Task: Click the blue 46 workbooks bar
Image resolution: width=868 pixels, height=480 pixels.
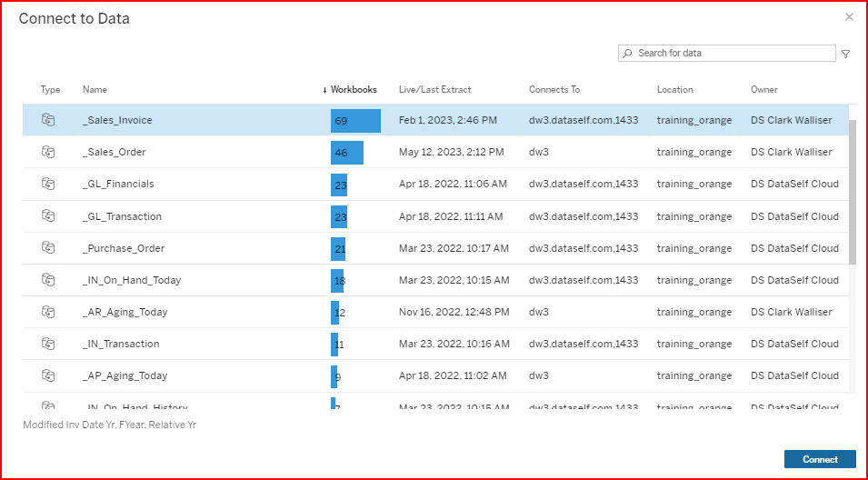Action: click(347, 153)
